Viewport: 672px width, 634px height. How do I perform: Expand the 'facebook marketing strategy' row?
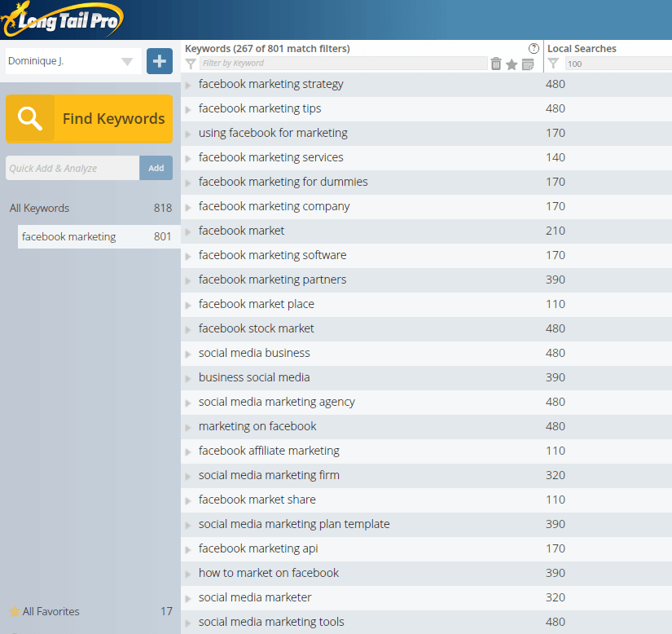187,86
